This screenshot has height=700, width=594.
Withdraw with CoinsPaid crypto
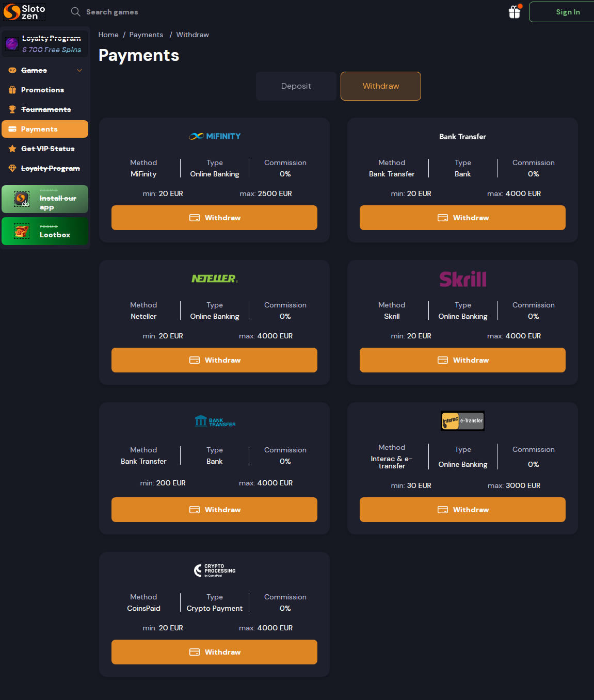(x=214, y=652)
